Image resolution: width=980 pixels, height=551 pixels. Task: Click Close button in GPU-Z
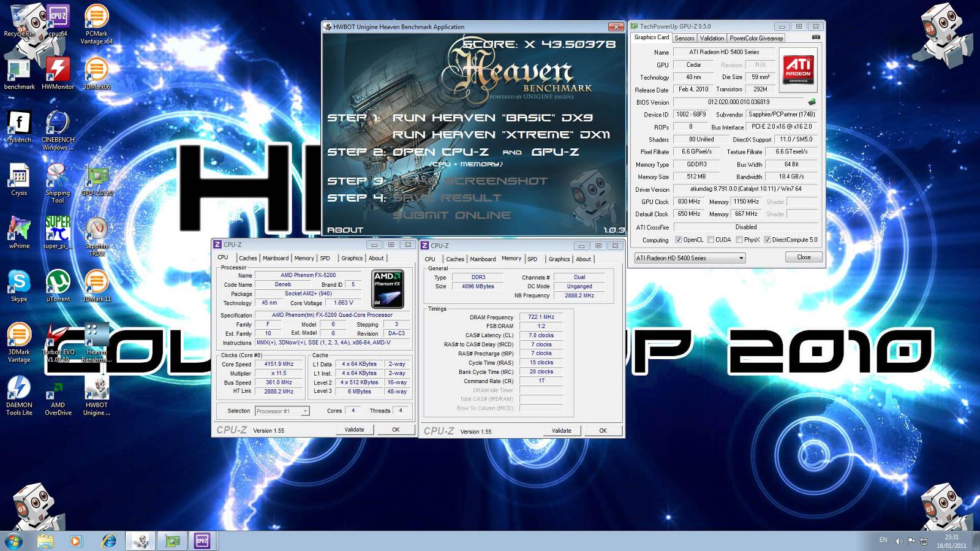pyautogui.click(x=804, y=257)
